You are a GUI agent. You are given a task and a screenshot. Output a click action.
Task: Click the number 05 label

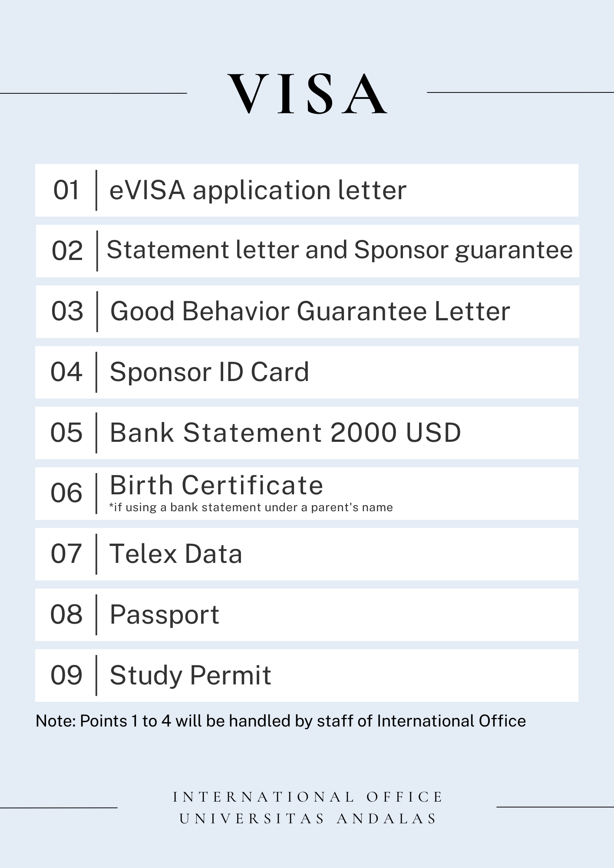click(x=66, y=433)
